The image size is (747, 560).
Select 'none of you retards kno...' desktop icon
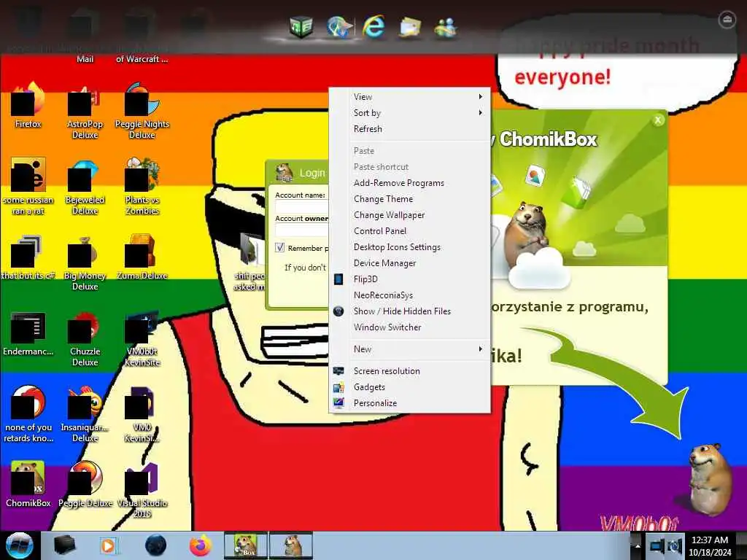[x=28, y=415]
